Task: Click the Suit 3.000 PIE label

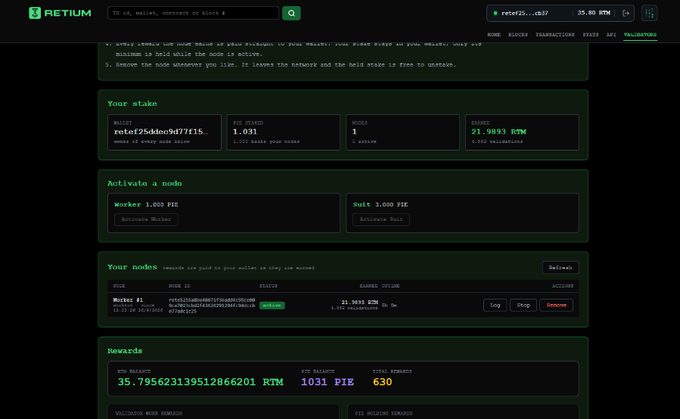Action: pyautogui.click(x=380, y=205)
